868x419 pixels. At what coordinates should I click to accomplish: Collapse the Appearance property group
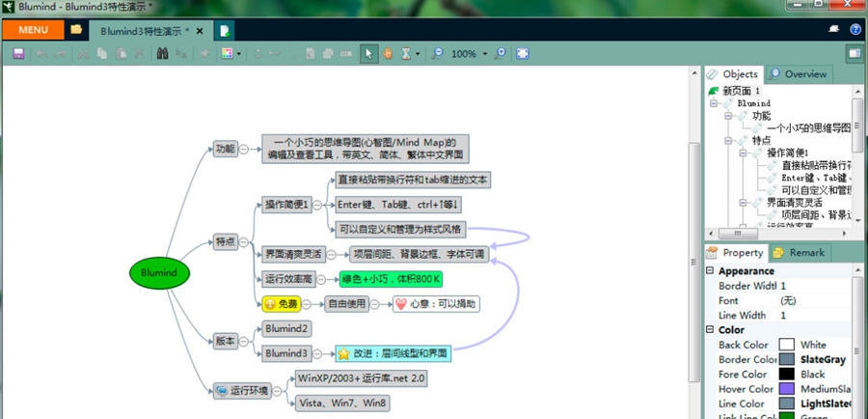710,271
